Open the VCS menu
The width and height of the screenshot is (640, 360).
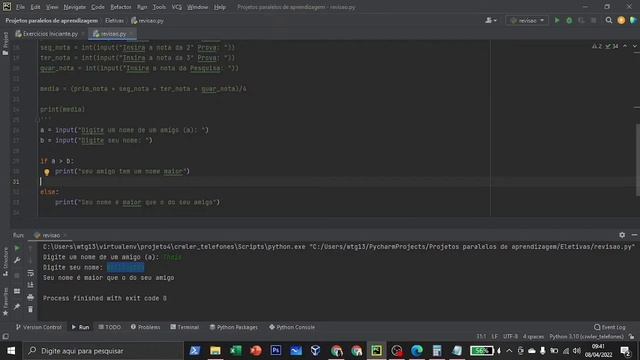coord(177,7)
